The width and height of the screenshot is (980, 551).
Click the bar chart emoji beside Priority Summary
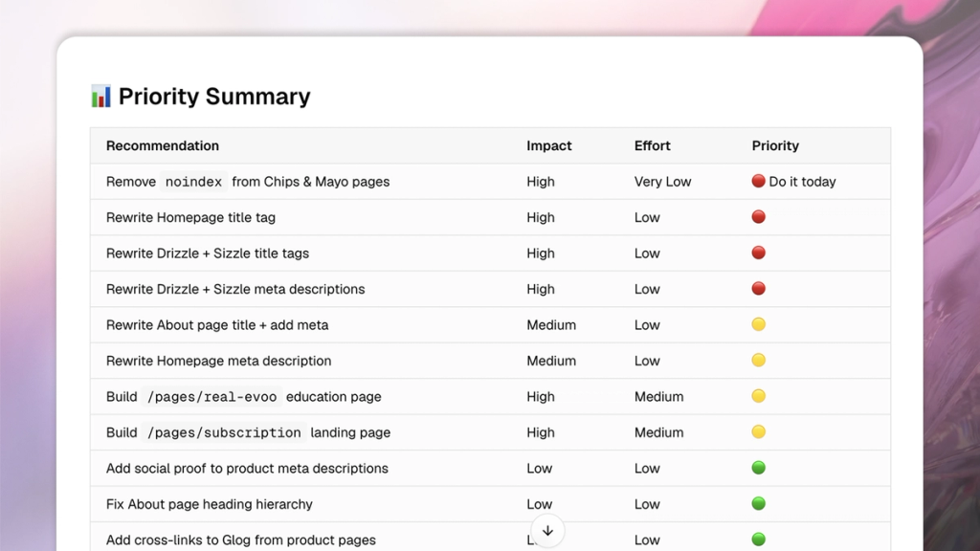(x=100, y=97)
